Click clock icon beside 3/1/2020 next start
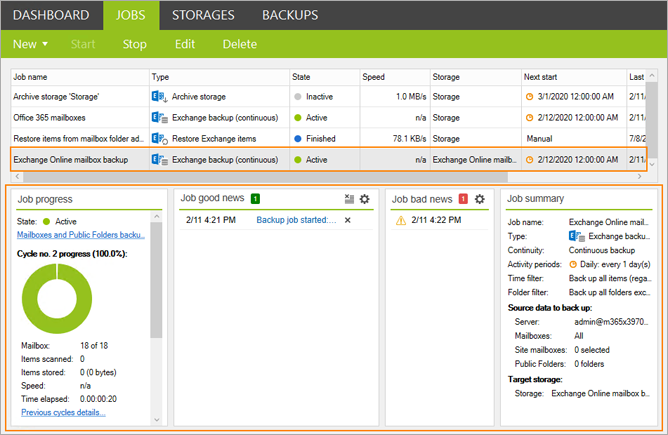Viewport: 668px width, 435px height. click(529, 97)
